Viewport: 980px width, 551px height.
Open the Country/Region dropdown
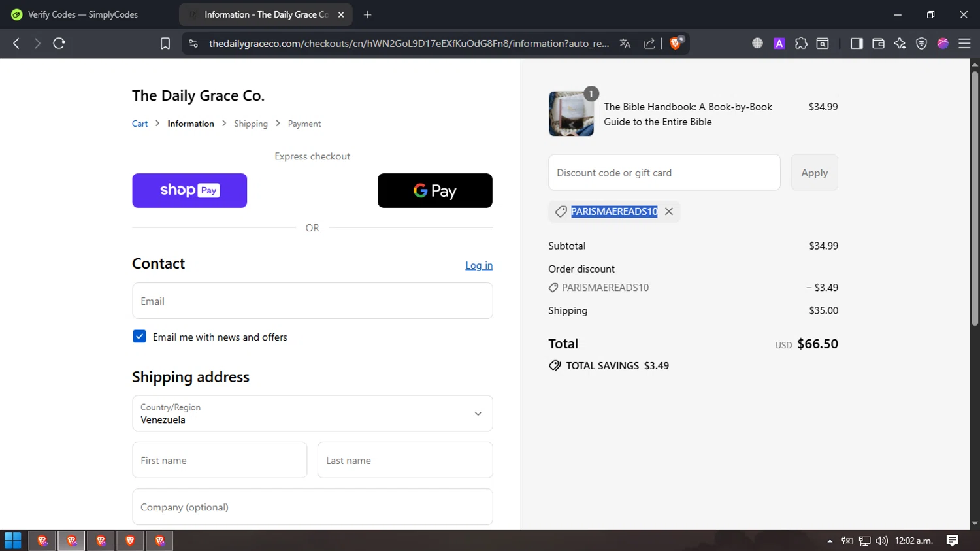click(x=312, y=413)
